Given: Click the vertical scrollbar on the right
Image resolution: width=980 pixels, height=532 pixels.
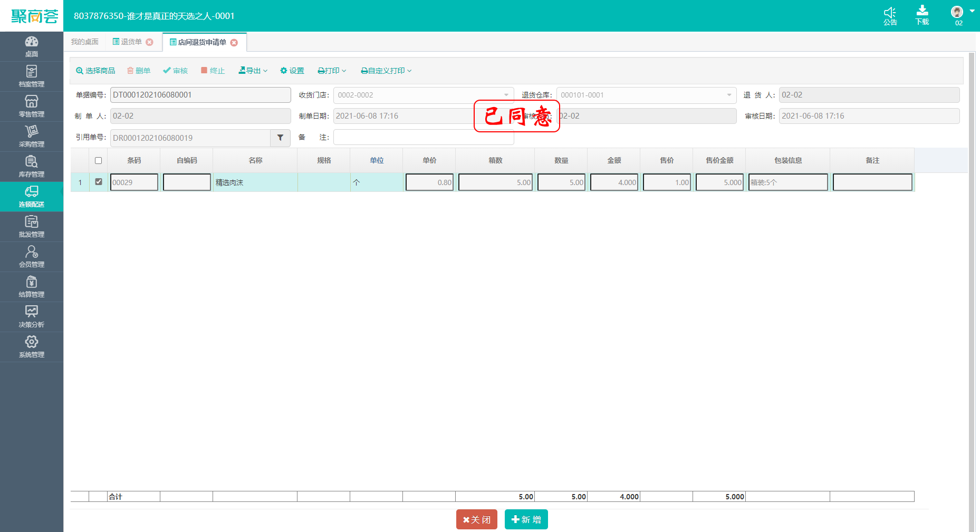Looking at the screenshot, I should click(972, 292).
